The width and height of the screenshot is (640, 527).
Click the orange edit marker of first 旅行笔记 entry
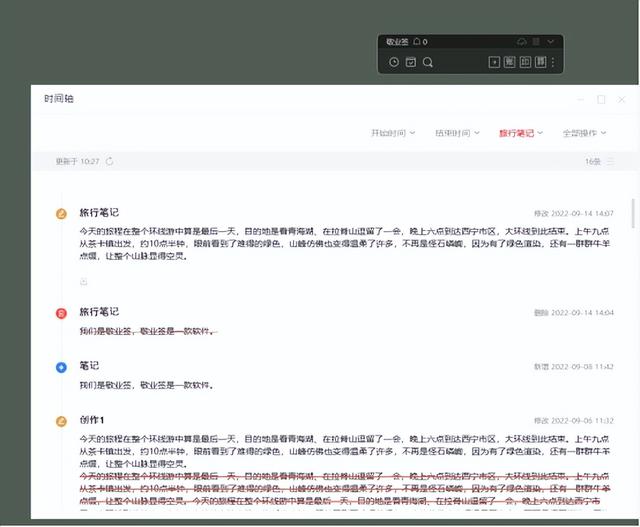pos(61,213)
